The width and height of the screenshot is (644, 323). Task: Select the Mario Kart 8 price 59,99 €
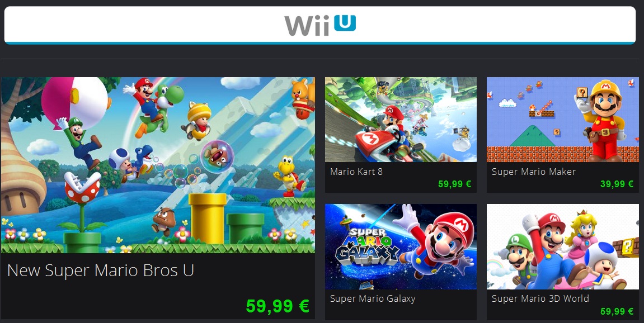point(455,184)
